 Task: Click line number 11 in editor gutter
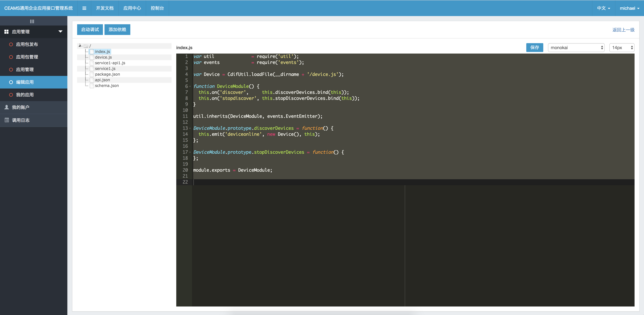[x=185, y=116]
